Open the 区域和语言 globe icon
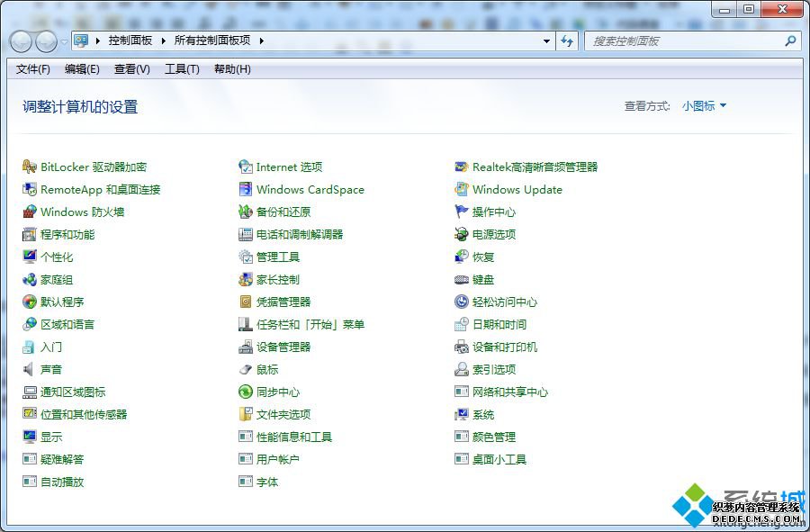The width and height of the screenshot is (810, 532). click(30, 324)
